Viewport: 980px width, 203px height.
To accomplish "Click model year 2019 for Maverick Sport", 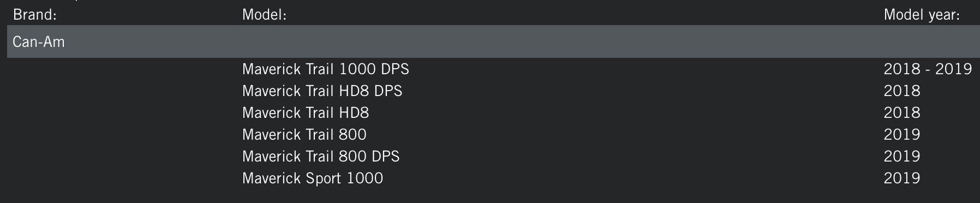I will (902, 178).
